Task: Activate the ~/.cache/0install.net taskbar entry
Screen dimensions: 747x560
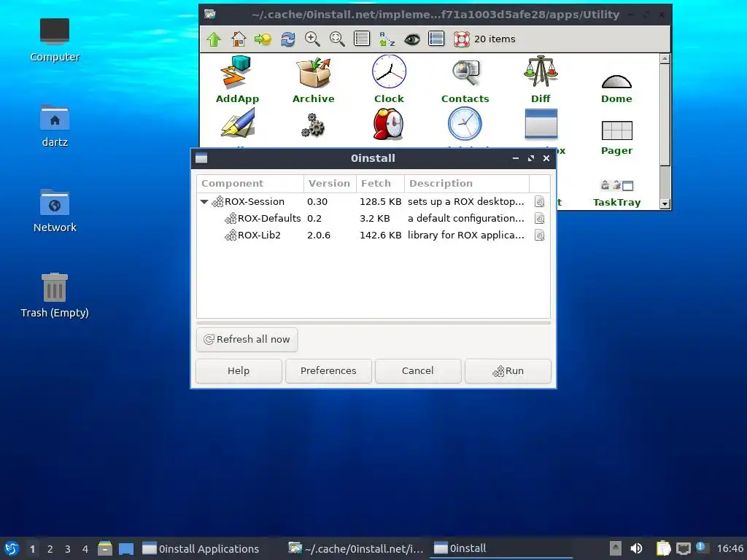Action: [356, 549]
